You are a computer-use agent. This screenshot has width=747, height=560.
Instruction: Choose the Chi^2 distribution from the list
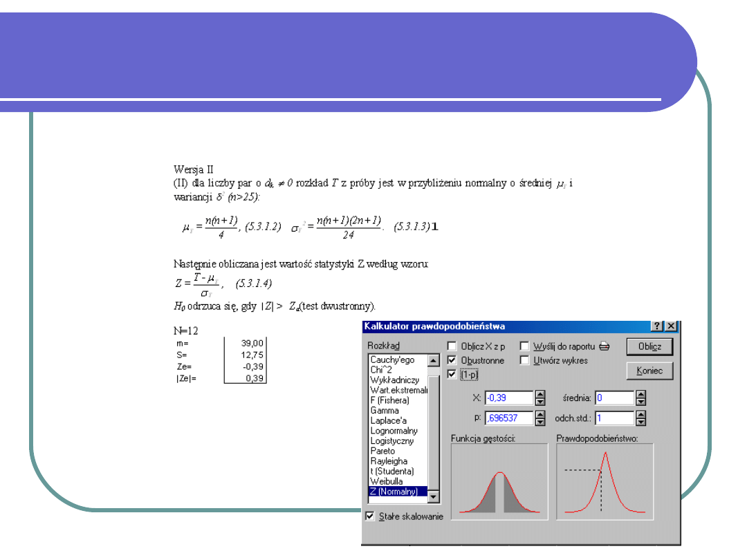(x=382, y=370)
